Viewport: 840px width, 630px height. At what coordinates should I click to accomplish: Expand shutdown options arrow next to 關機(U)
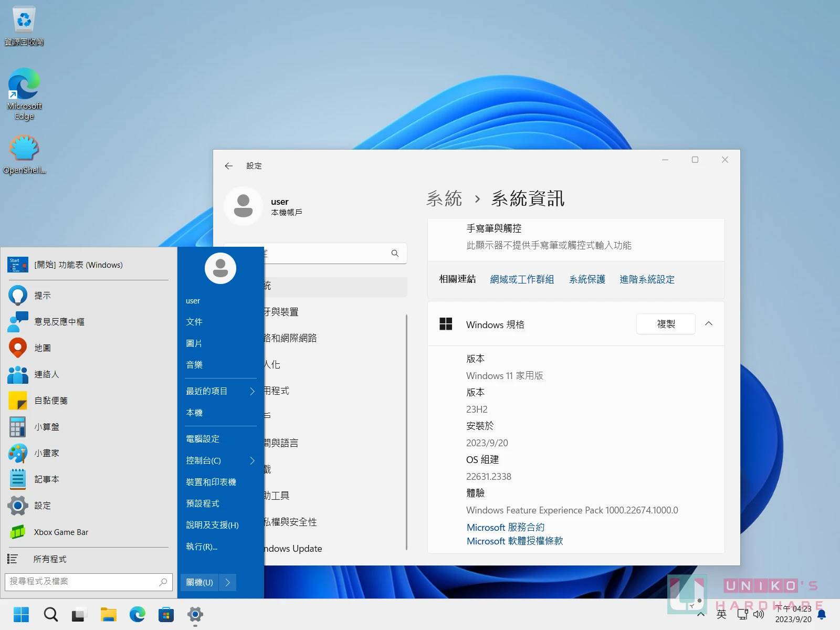(x=227, y=582)
